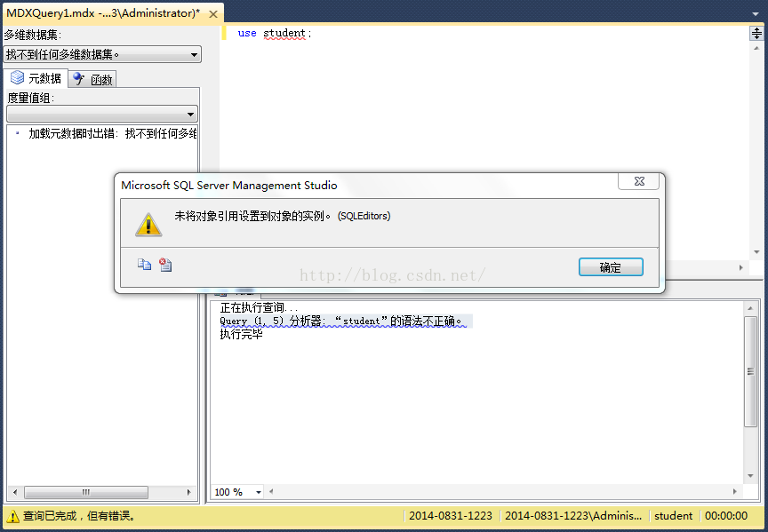Click the underlined 'student' word in the editor

point(284,33)
